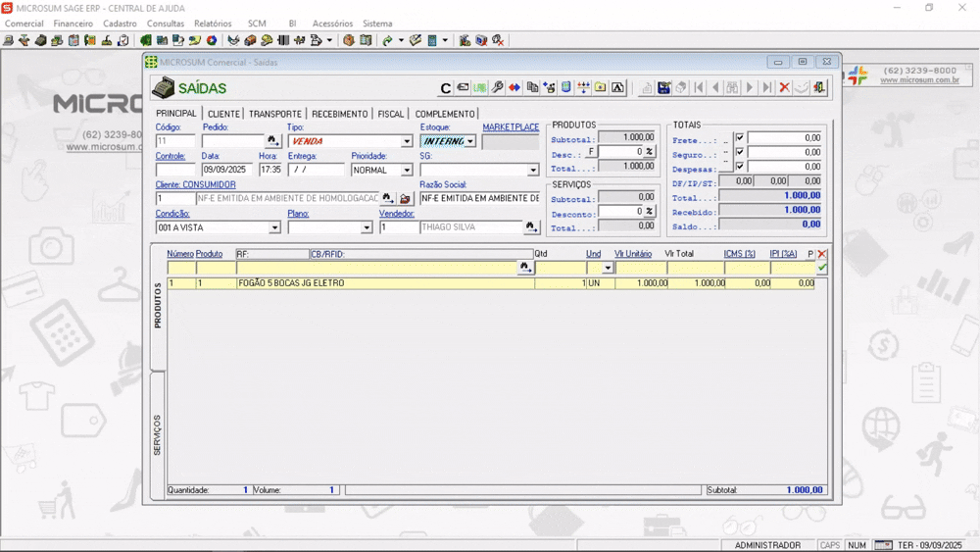Viewport: 980px width, 552px height.
Task: Click the exit door icon in Saídas toolbar
Action: click(818, 87)
